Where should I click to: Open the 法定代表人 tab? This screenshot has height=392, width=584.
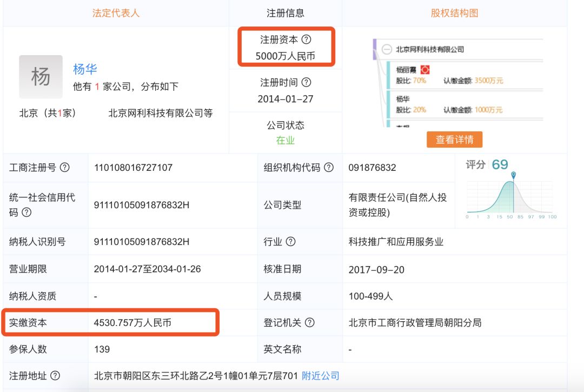point(116,12)
